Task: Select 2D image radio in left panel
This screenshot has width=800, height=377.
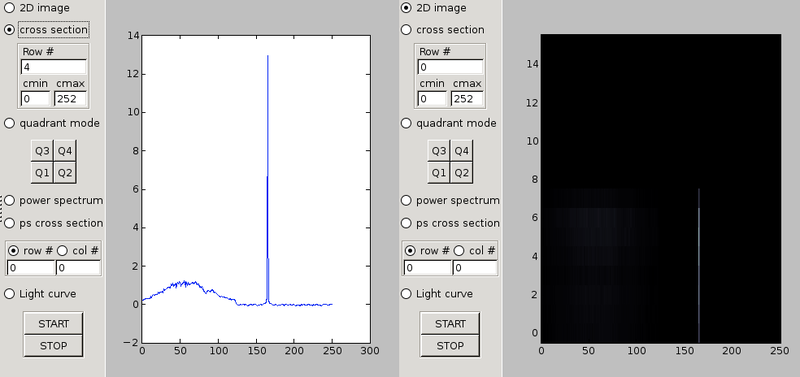Action: (x=9, y=8)
